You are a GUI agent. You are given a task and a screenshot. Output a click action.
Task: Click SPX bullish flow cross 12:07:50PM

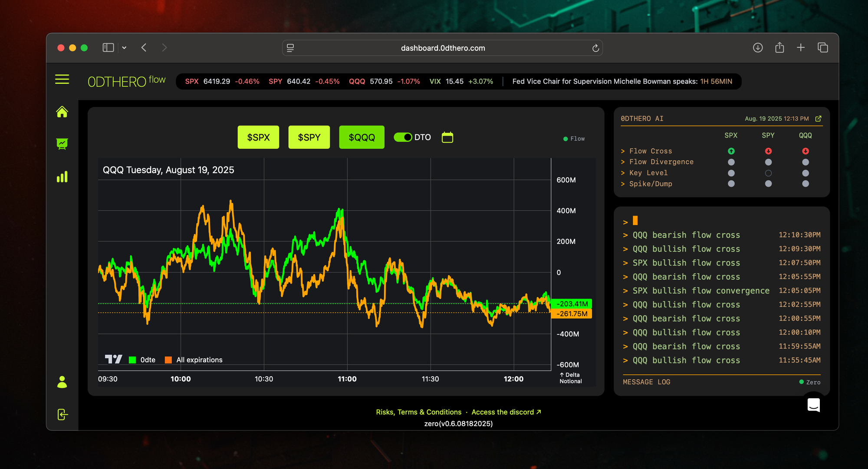coord(721,262)
